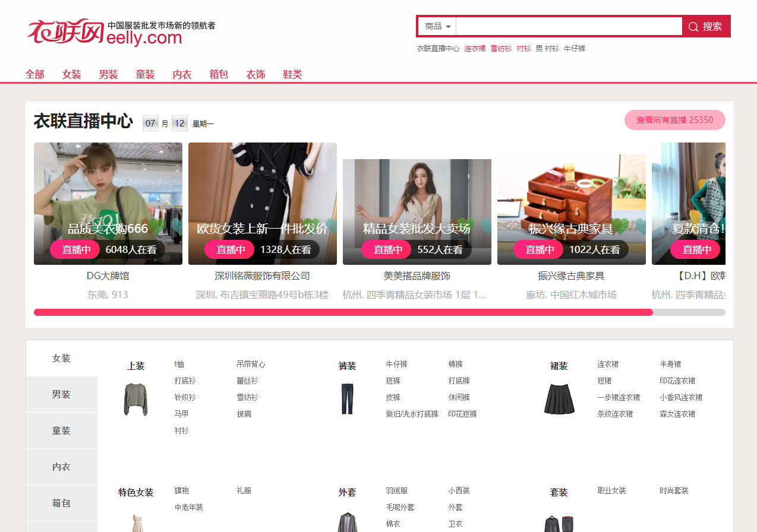Click the sweater icon under 上装
Screen dimensions: 757x532
(x=136, y=399)
